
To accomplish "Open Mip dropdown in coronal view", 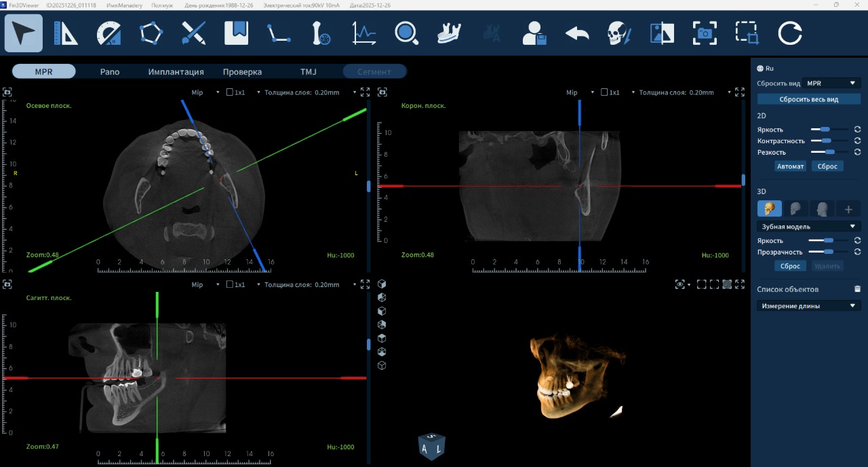I will pyautogui.click(x=580, y=92).
